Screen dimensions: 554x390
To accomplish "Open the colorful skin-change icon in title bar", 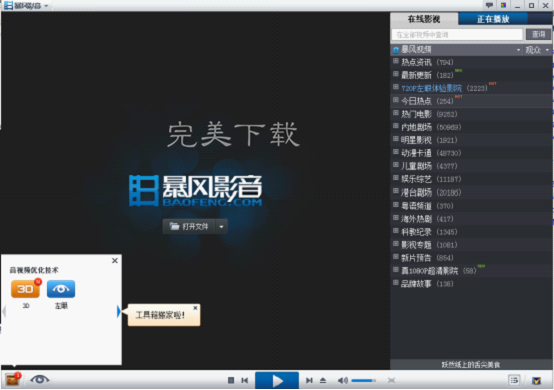I will (503, 5).
